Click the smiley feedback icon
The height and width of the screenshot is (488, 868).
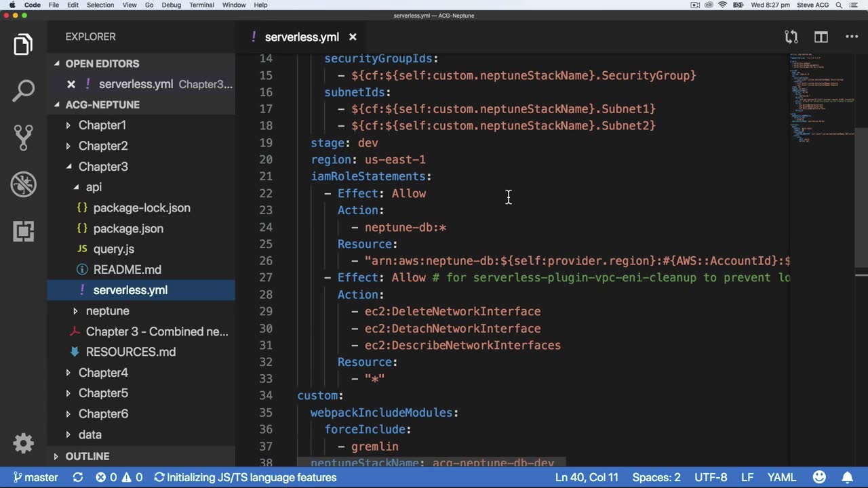[819, 477]
